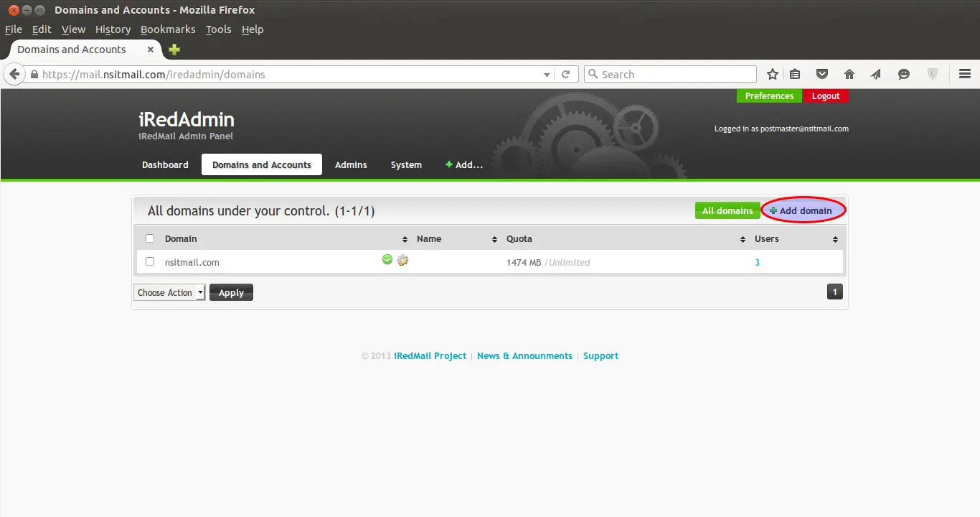Sort by Quota column arrows
The image size is (980, 517).
tap(742, 239)
